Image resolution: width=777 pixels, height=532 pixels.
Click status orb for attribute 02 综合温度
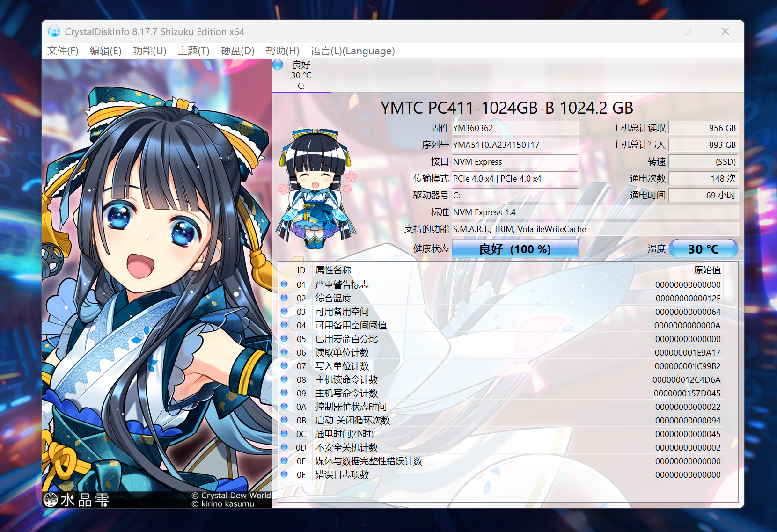(284, 298)
